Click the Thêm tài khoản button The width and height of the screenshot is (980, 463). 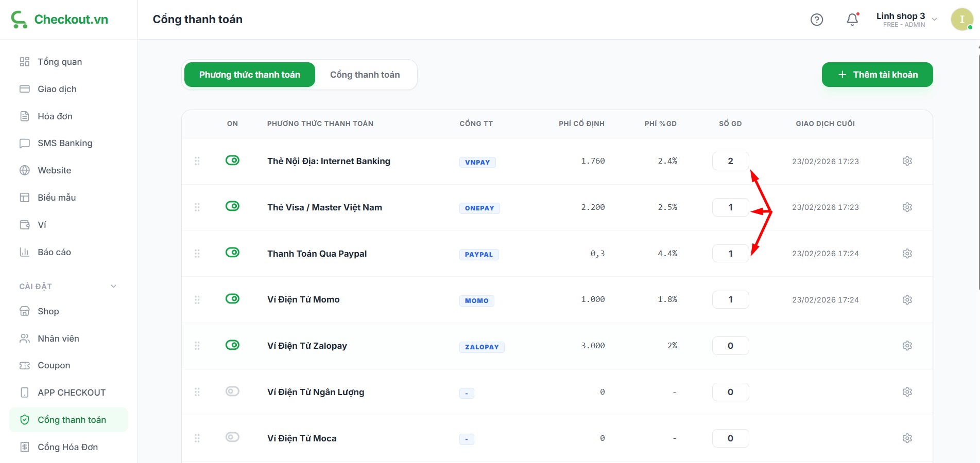click(x=877, y=75)
